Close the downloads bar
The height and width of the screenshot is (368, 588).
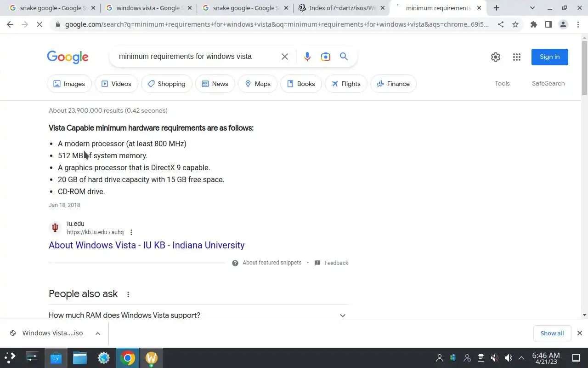click(x=580, y=333)
